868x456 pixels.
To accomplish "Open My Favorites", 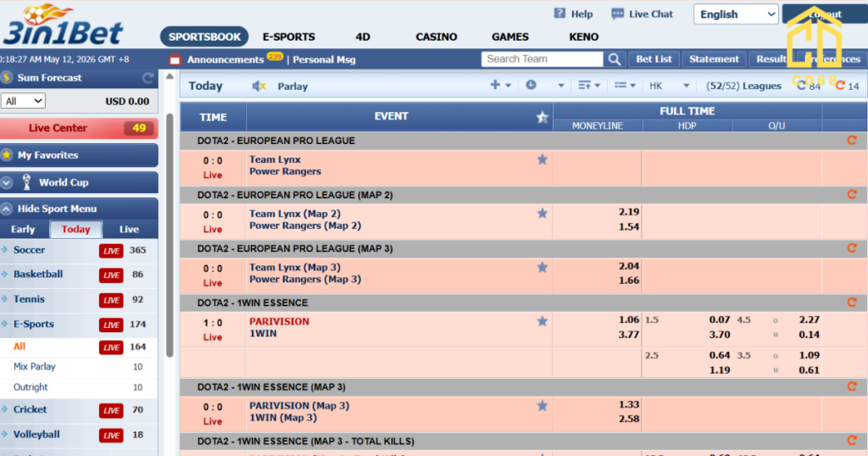I will click(79, 155).
